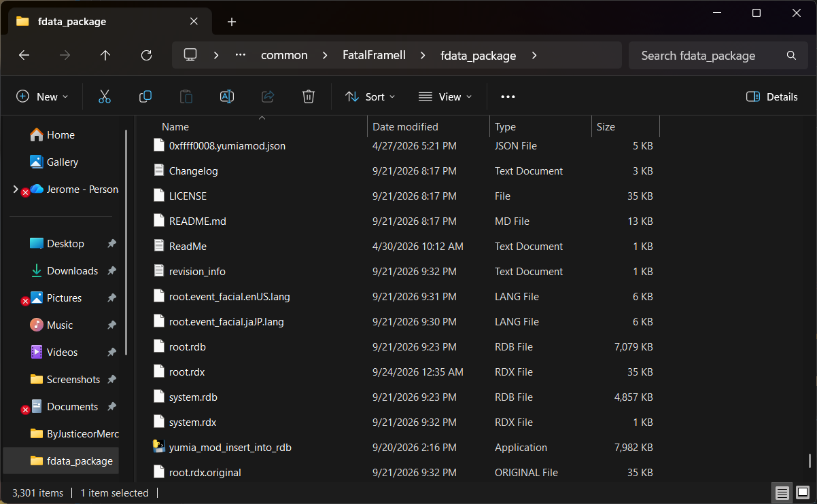Toggle the Details pane button
The width and height of the screenshot is (817, 504).
click(x=772, y=96)
